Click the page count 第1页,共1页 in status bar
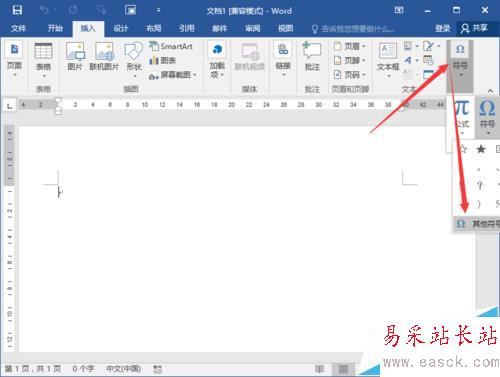Screen dimensions: 500x377 33,369
